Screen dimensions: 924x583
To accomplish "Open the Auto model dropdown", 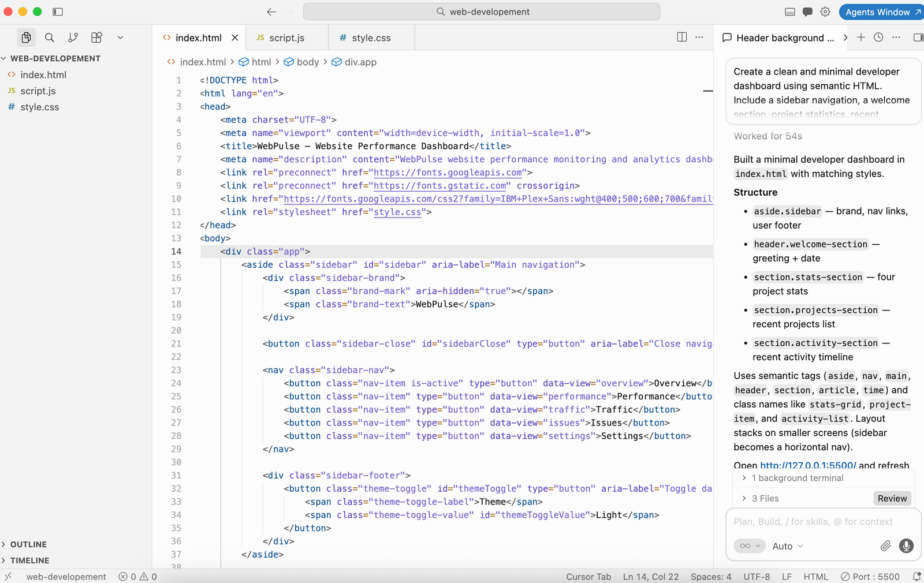I will 788,546.
